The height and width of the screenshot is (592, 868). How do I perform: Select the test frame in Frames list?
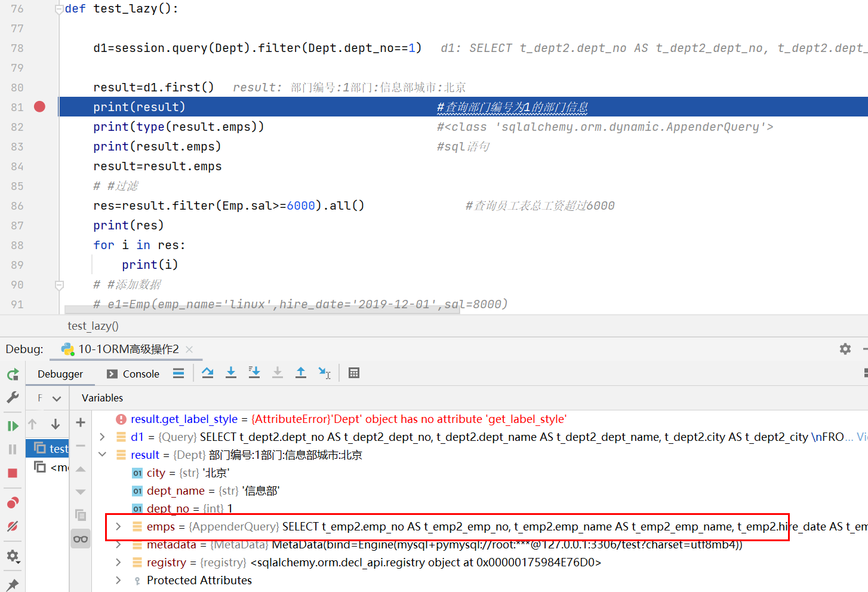48,449
